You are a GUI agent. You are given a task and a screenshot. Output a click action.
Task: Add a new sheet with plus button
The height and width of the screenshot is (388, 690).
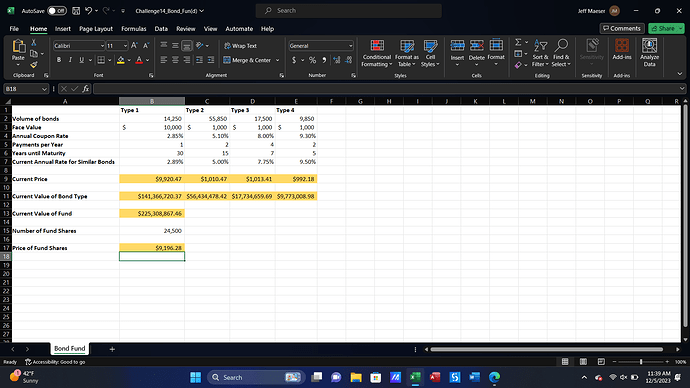pyautogui.click(x=112, y=349)
